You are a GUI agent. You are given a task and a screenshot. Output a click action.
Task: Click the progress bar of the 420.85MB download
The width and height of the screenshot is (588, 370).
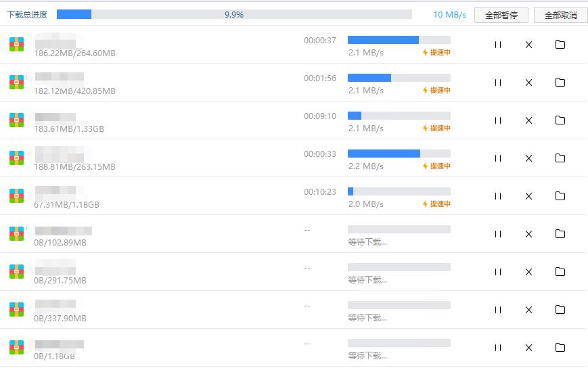pyautogui.click(x=399, y=78)
